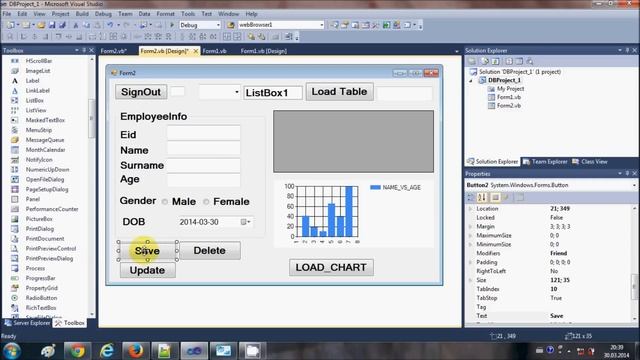Click the Save All toolbar icon
Screen dimensions: 640x360
point(62,25)
